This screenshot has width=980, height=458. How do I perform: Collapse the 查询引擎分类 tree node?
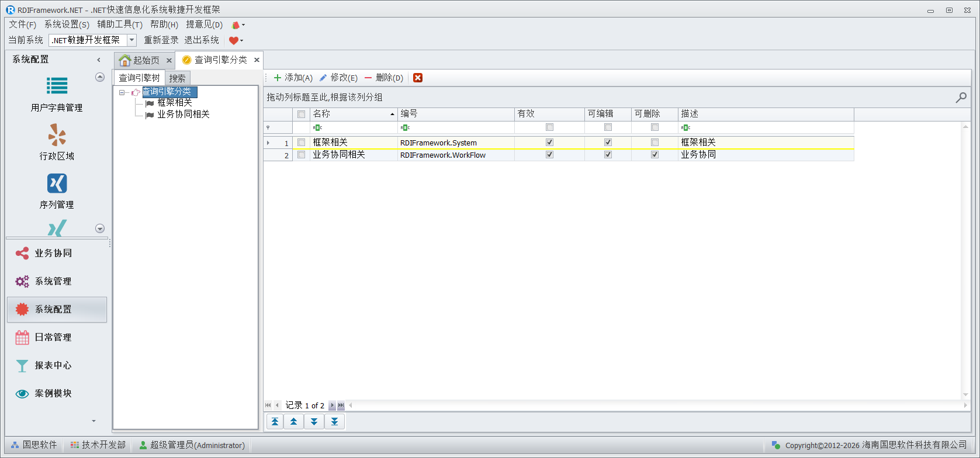(122, 92)
